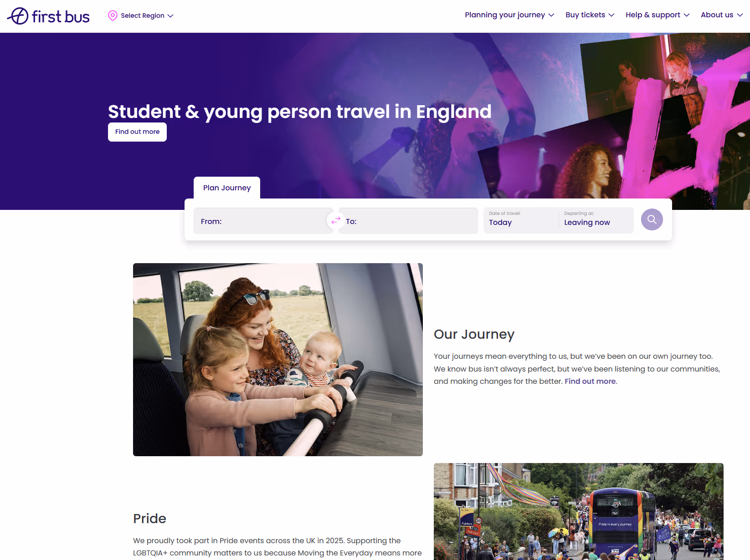Open the Help & support menu
The image size is (750, 560).
tap(658, 15)
